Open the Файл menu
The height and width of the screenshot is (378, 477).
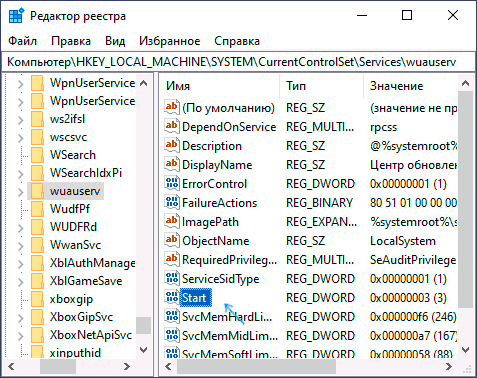coord(22,41)
